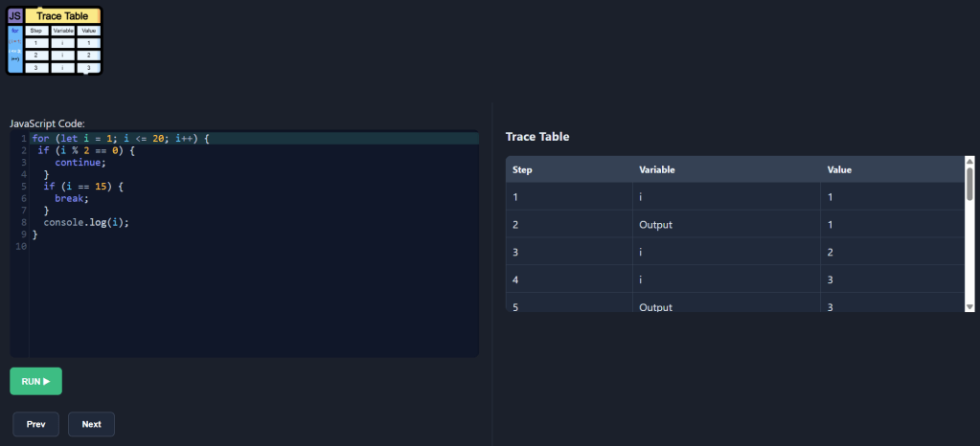This screenshot has height=446, width=980.
Task: Go back with the Prev button
Action: [35, 424]
